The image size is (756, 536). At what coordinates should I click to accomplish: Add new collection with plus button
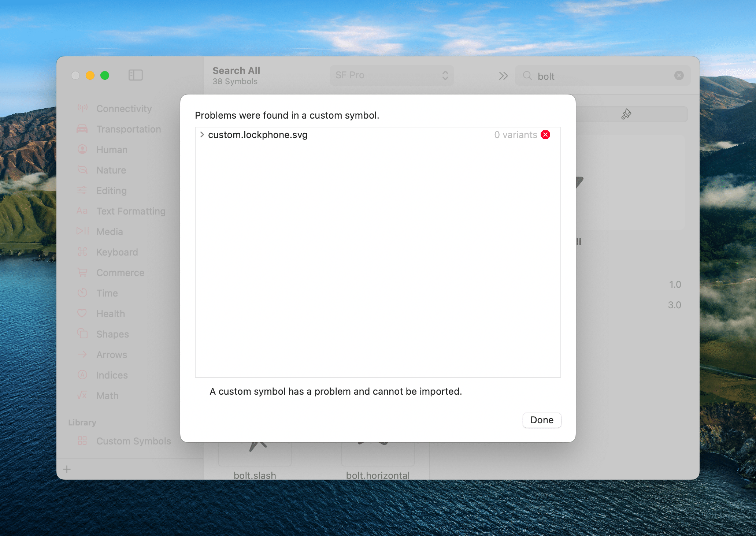click(x=67, y=469)
